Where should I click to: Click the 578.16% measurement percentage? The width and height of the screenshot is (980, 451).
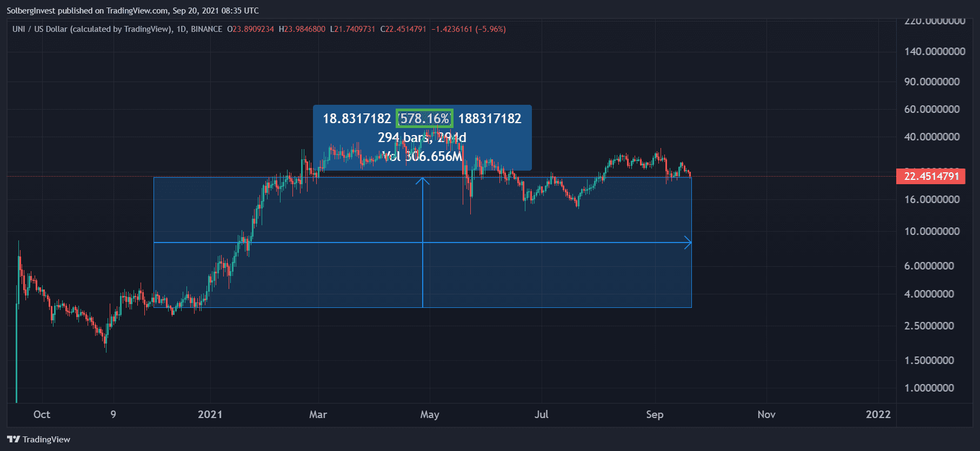pos(424,118)
